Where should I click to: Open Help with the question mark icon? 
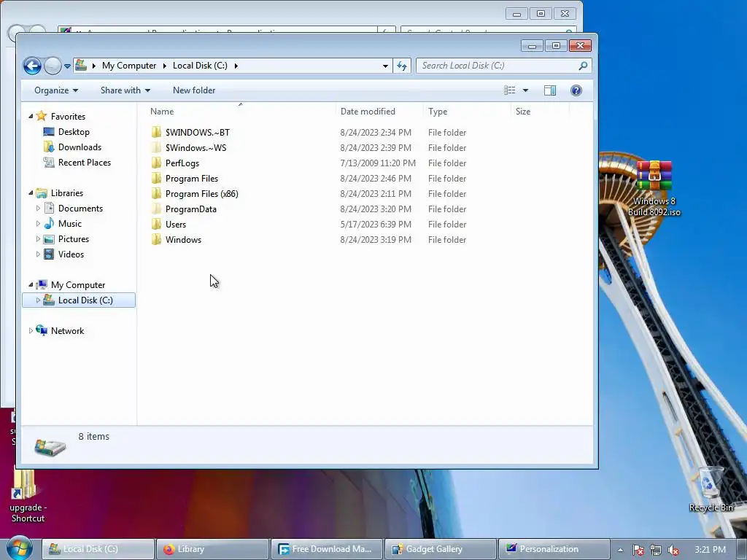point(576,90)
